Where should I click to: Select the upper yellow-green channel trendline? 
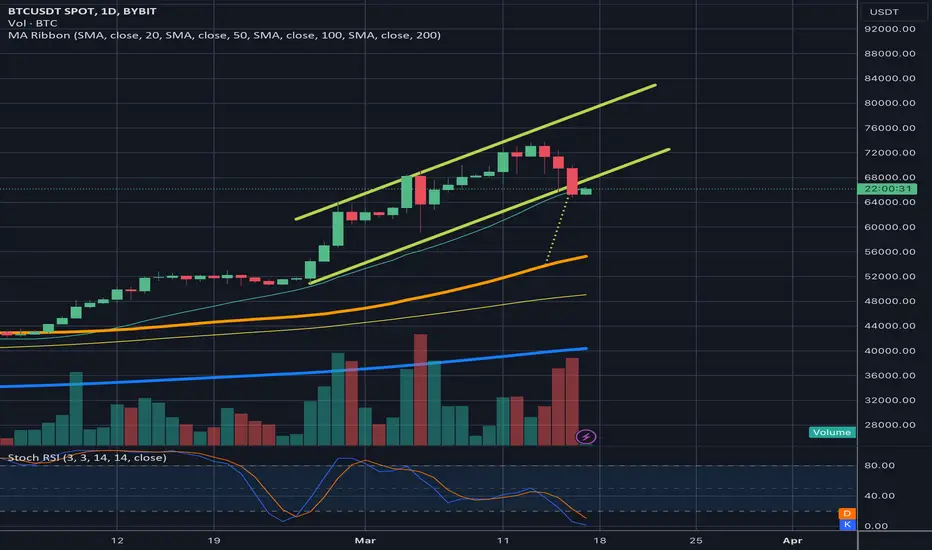pos(476,152)
